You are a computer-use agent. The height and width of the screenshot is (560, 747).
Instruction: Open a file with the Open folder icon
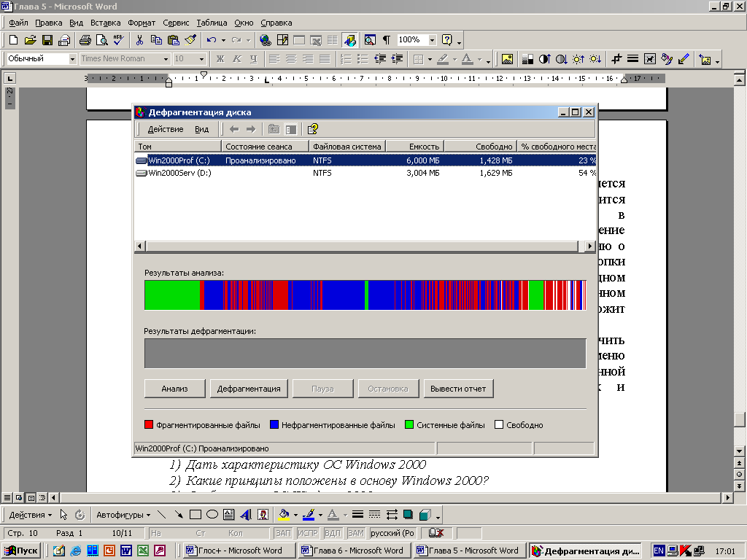[x=30, y=40]
